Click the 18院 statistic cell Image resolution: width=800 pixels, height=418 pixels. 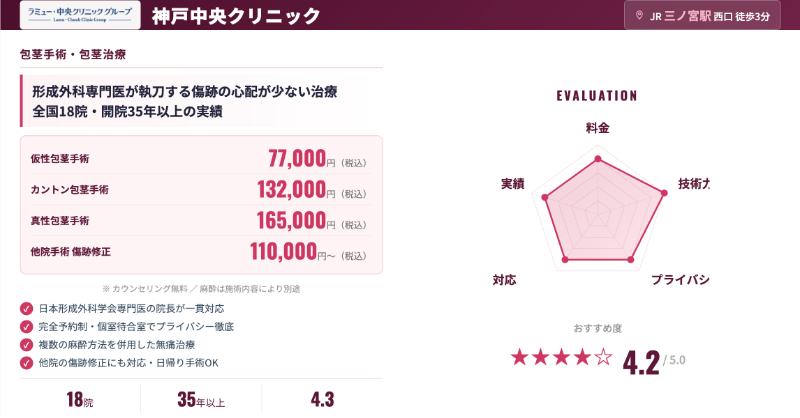(80, 399)
